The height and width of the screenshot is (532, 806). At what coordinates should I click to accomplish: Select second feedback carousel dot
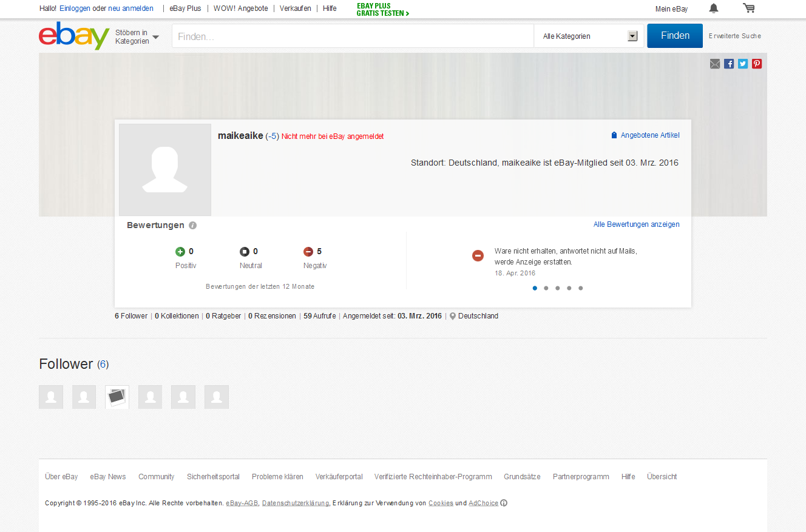[x=546, y=288]
